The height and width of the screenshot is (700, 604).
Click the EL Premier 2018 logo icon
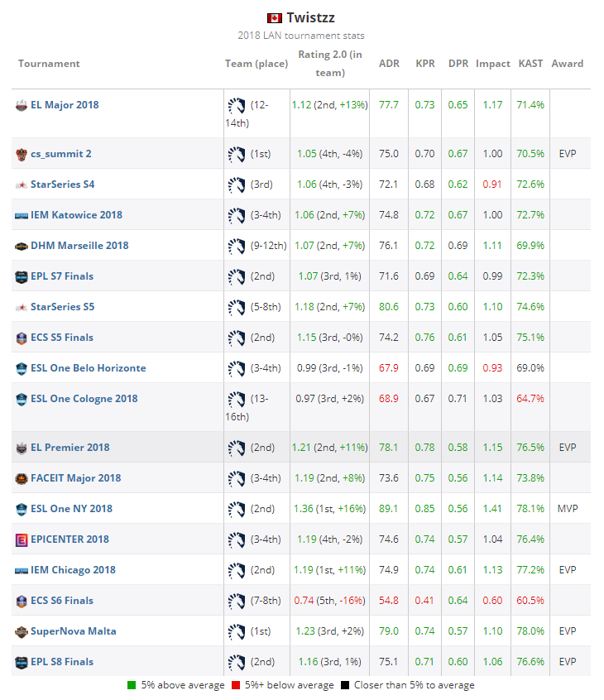coord(22,448)
